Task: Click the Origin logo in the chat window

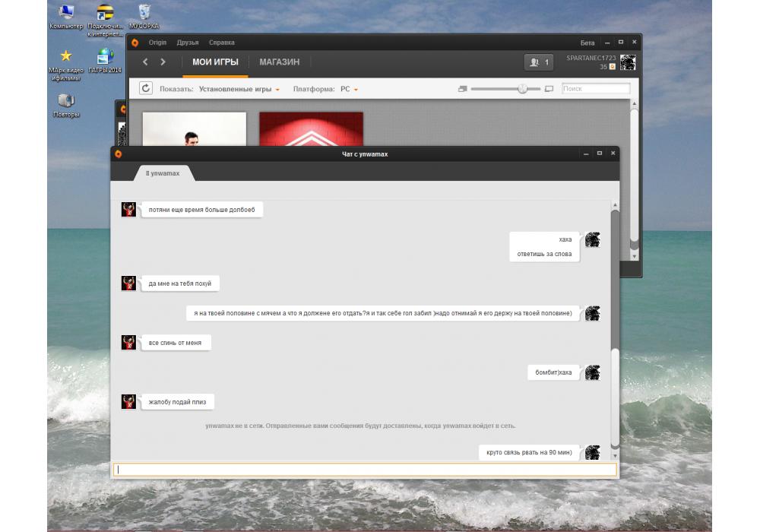Action: (x=119, y=154)
